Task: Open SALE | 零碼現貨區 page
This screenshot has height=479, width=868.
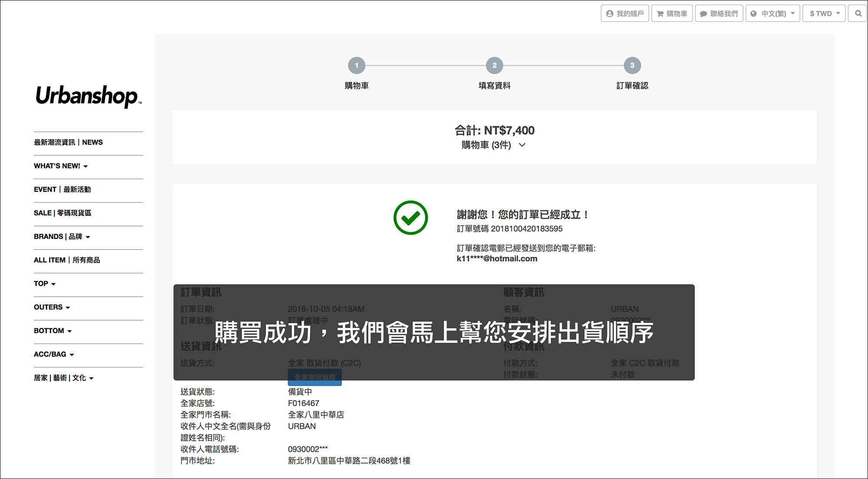Action: pos(62,213)
